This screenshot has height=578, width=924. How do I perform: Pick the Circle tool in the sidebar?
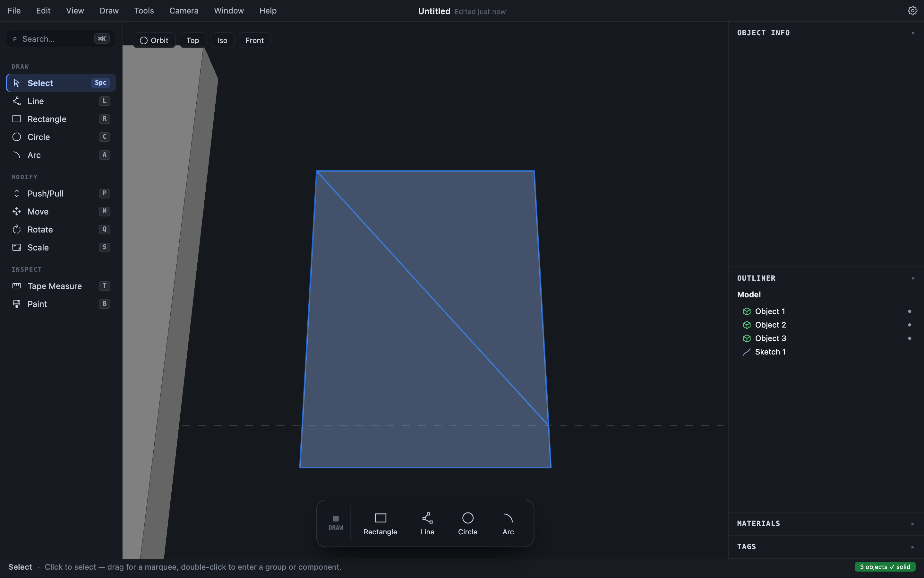[61, 137]
